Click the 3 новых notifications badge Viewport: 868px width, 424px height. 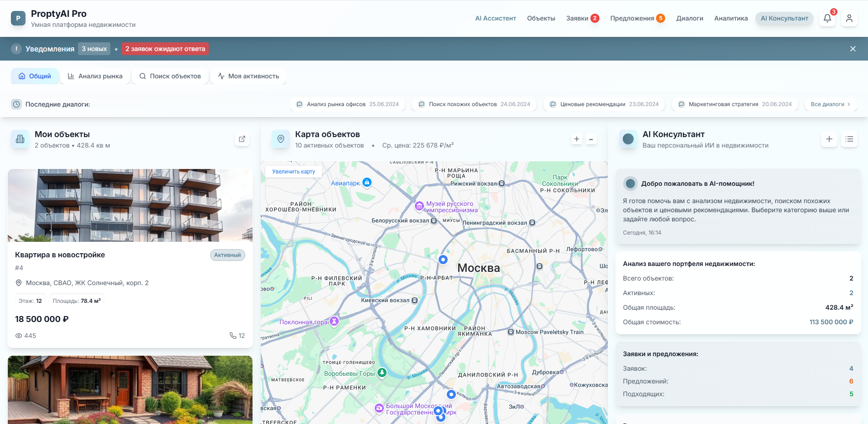tap(94, 49)
